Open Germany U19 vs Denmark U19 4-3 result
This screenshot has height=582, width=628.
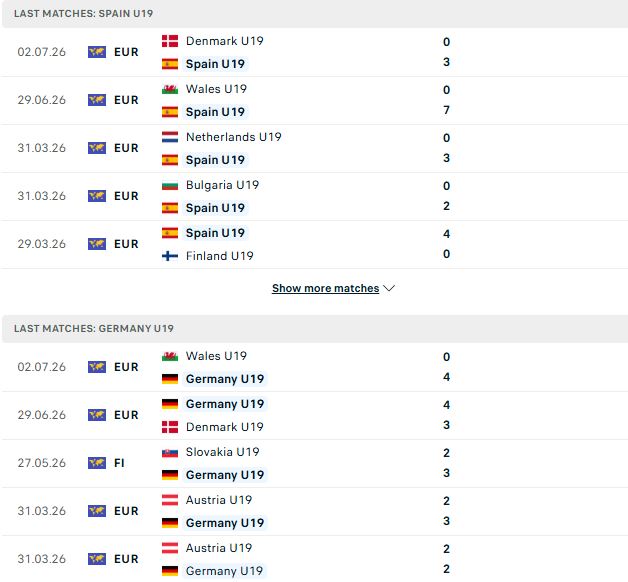314,415
